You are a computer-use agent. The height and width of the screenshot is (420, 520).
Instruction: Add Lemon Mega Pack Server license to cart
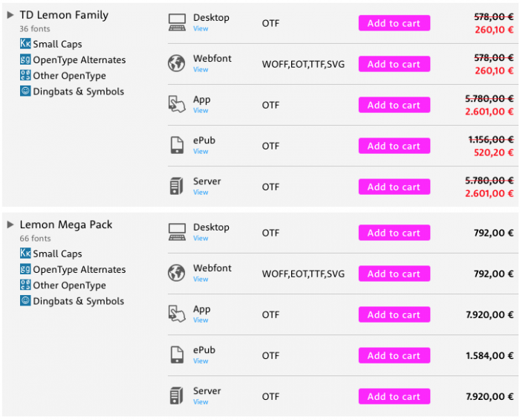(x=394, y=396)
